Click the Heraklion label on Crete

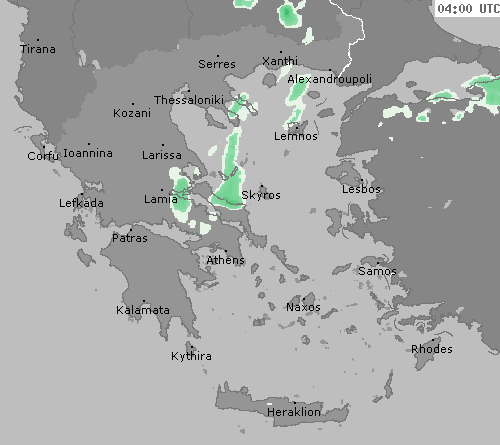click(x=294, y=412)
